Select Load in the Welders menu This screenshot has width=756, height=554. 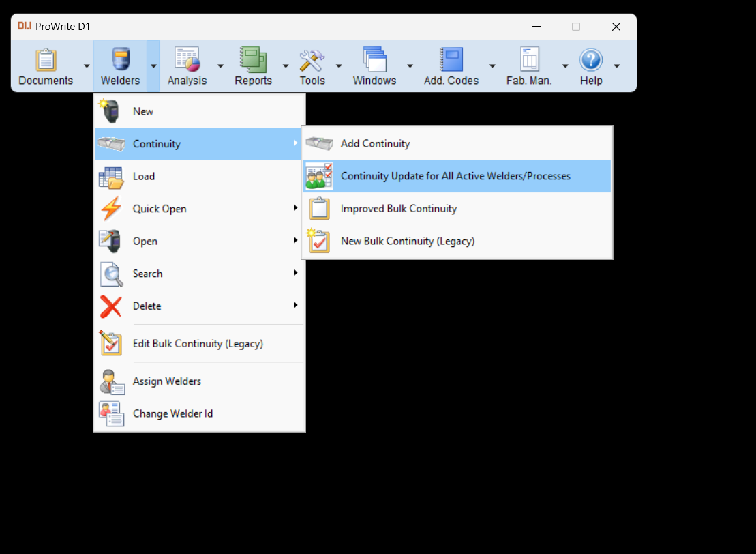[200, 177]
